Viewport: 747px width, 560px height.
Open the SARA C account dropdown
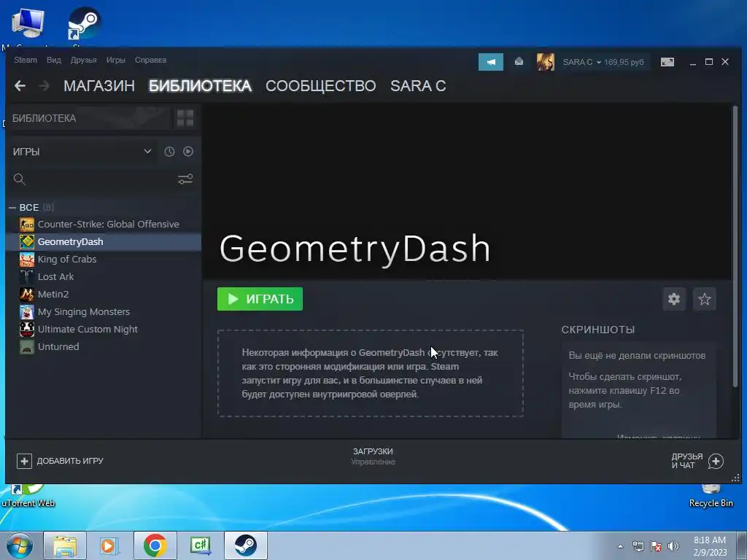(x=581, y=62)
